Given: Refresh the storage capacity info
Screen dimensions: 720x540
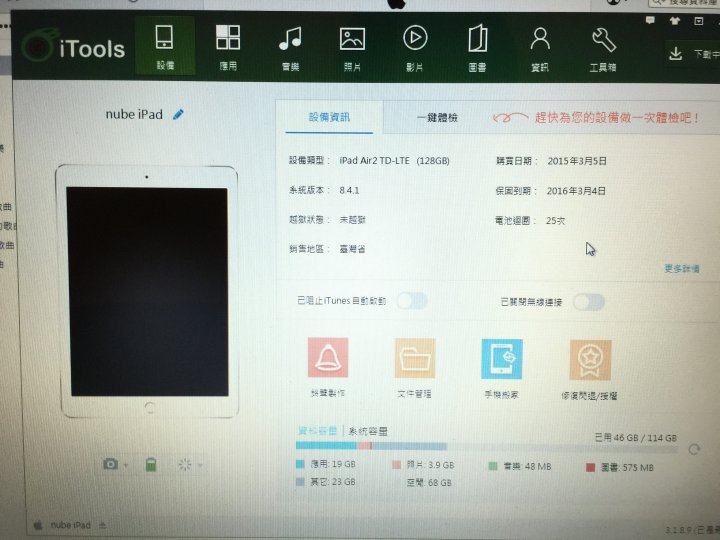Looking at the screenshot, I should [x=694, y=450].
